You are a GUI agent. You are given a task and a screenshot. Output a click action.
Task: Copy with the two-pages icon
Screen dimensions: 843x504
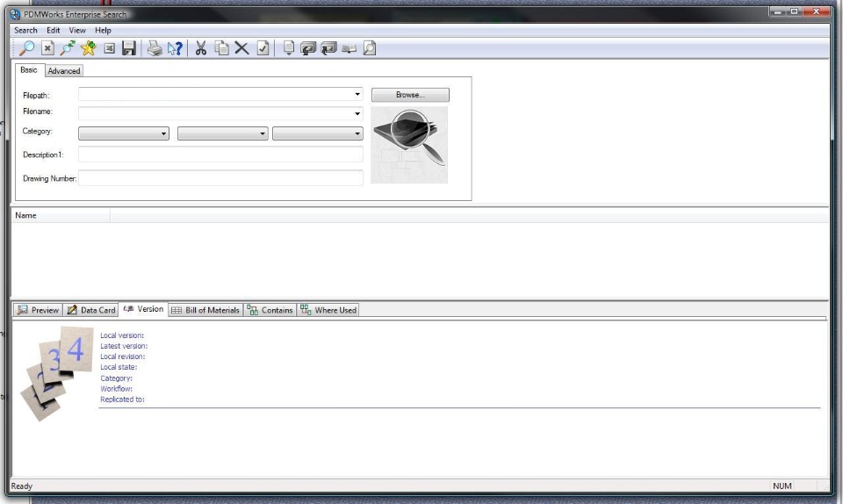221,48
